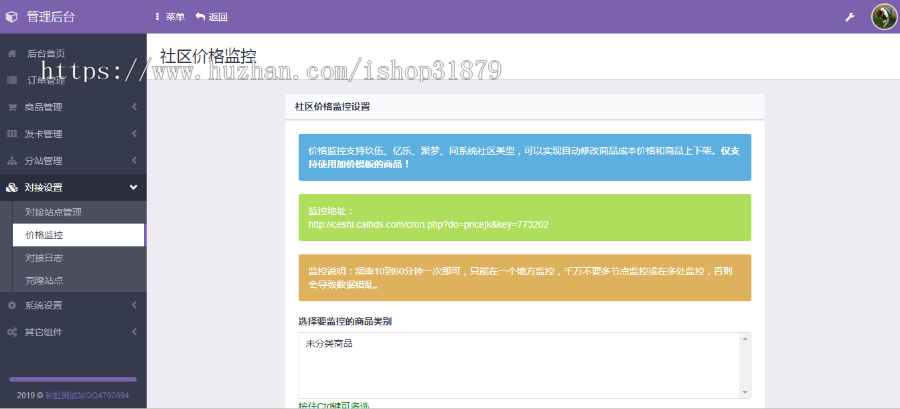Click the gears icon beside 其它组件
Image resolution: width=900 pixels, height=409 pixels.
(11, 332)
